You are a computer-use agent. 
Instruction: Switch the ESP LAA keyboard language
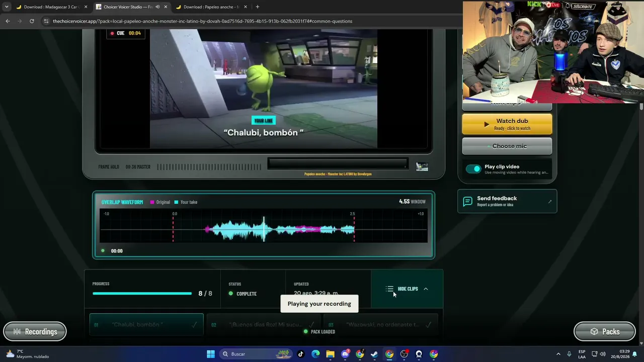[582, 354]
